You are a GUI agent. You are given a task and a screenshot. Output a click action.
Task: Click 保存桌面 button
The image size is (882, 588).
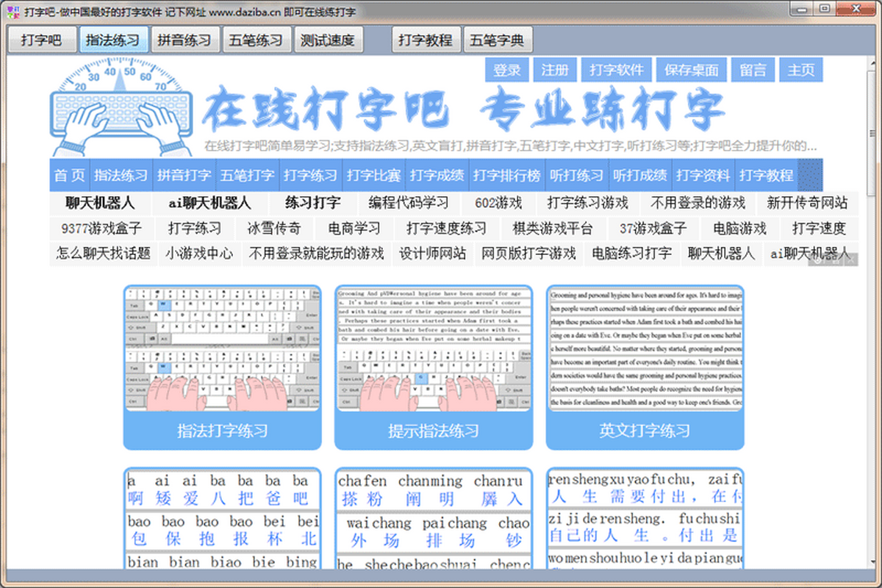pos(692,70)
